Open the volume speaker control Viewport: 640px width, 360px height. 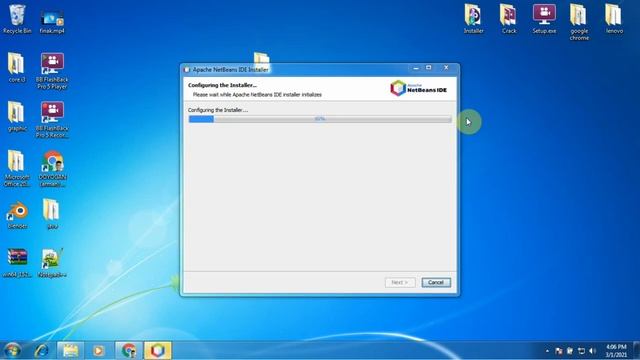(593, 351)
